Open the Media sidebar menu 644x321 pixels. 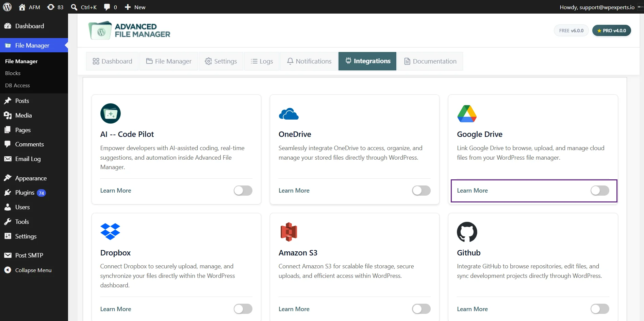pos(34,115)
